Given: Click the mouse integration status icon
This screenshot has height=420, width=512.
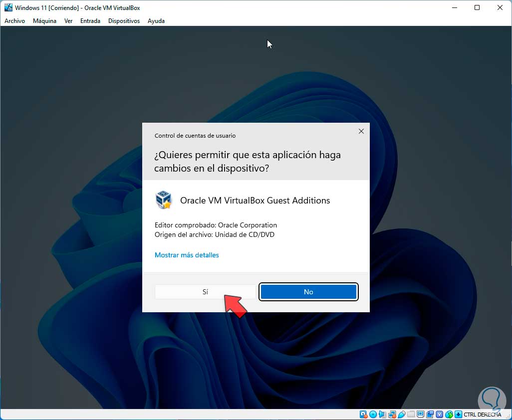Looking at the screenshot, I should coord(449,415).
